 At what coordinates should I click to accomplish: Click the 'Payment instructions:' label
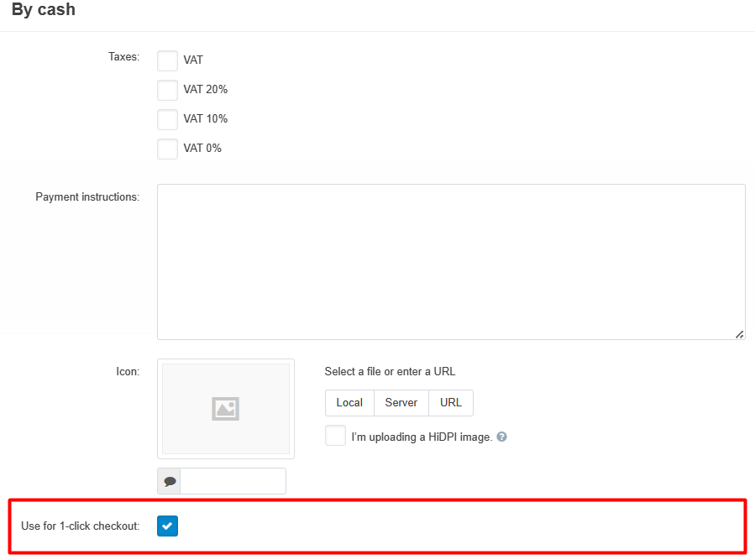(x=87, y=197)
